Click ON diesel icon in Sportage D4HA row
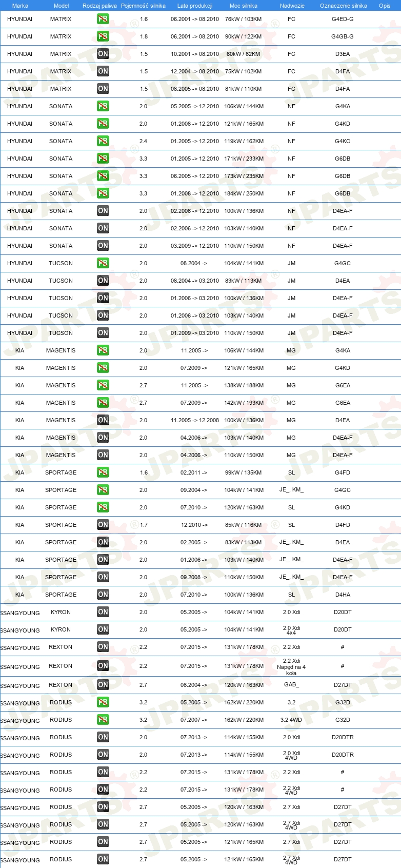This screenshot has height=868, width=401. click(x=103, y=595)
